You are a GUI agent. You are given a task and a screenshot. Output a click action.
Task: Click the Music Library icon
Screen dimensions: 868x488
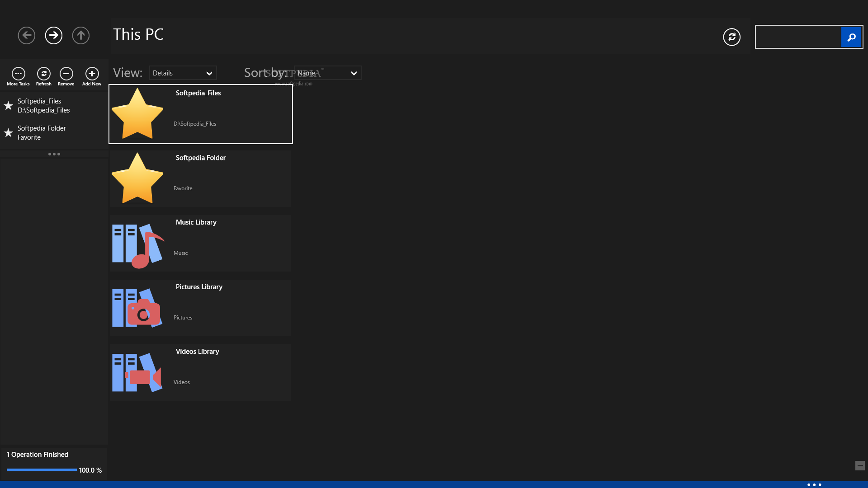pyautogui.click(x=138, y=245)
